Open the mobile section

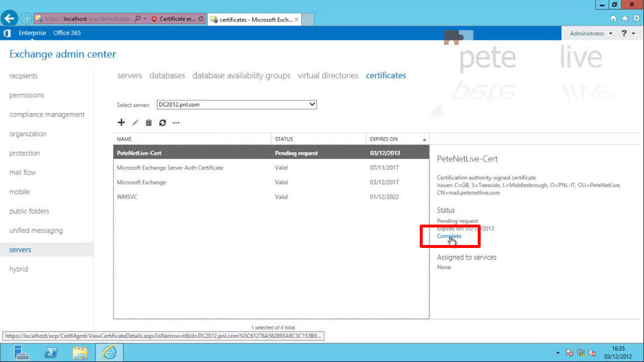[19, 192]
